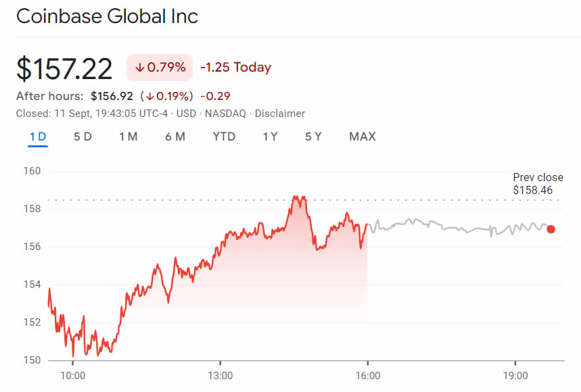The width and height of the screenshot is (581, 392).
Task: Select the YTD tab
Action: pos(224,137)
